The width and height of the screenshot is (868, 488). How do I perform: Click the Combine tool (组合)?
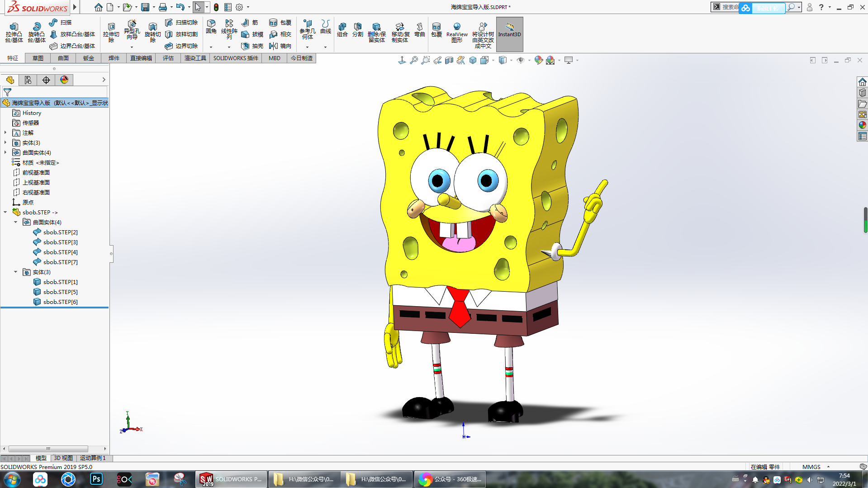(x=342, y=30)
